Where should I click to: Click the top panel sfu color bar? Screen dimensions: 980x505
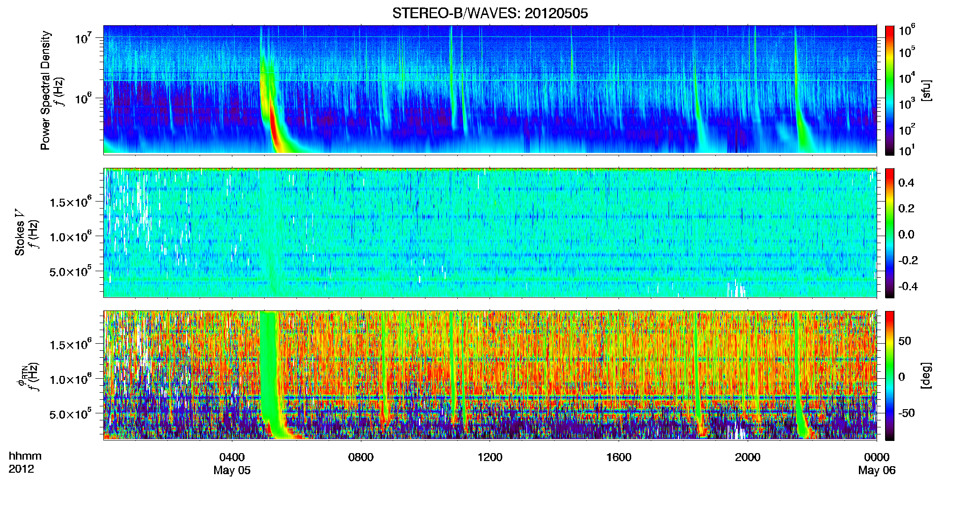pos(890,90)
